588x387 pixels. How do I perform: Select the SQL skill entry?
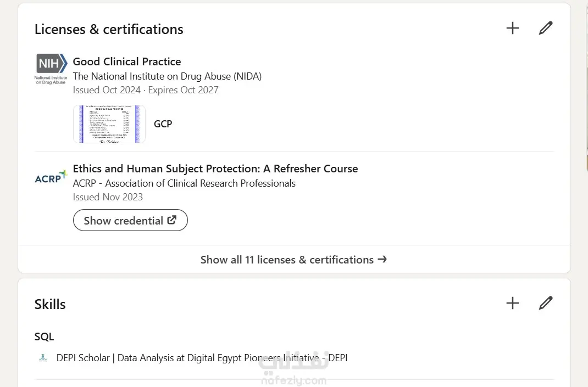pyautogui.click(x=45, y=336)
